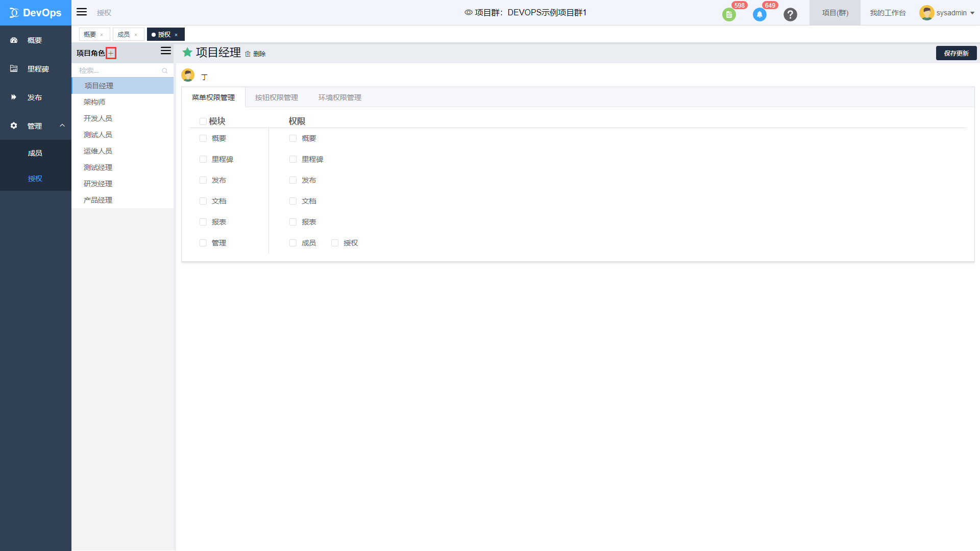Close the 概要 tab
The width and height of the screenshot is (980, 551).
click(102, 35)
